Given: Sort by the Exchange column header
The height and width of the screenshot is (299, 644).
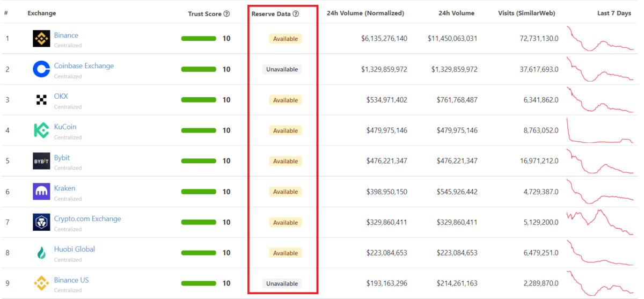Looking at the screenshot, I should [x=42, y=13].
